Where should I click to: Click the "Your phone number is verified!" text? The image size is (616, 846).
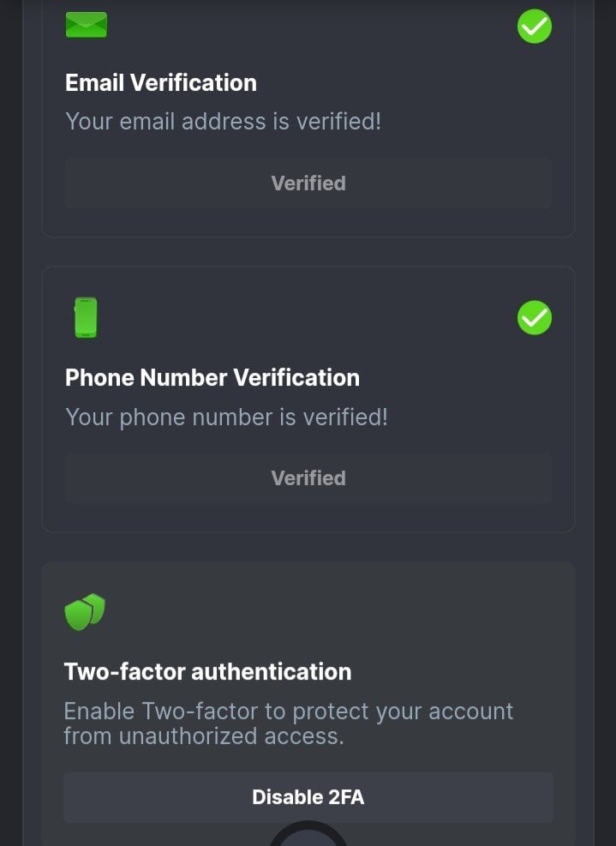226,417
